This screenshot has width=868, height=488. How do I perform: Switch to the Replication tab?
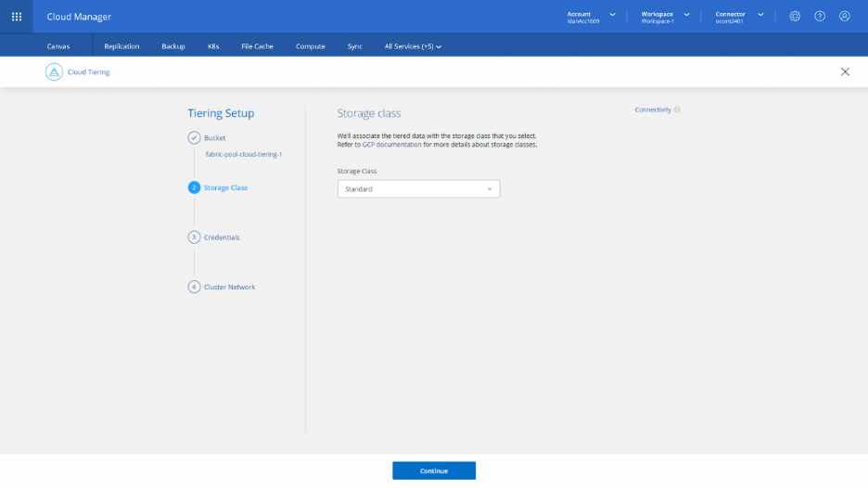[121, 46]
